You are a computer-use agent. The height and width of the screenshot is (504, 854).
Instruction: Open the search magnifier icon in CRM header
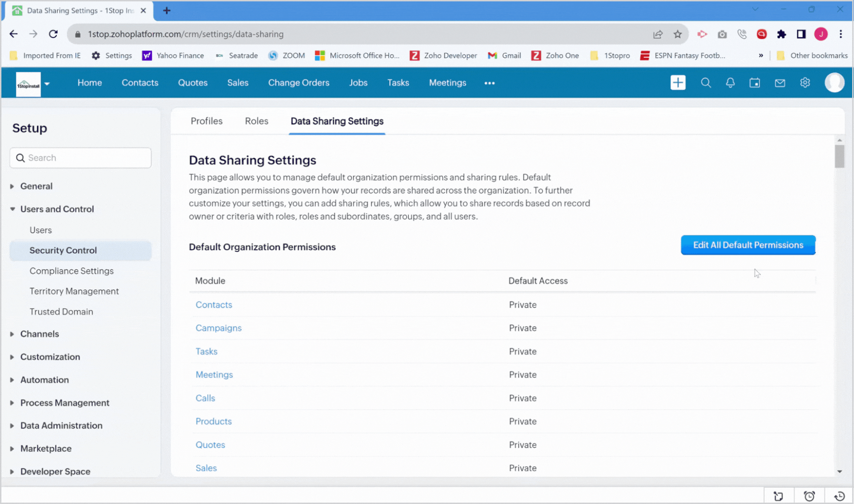pos(706,83)
